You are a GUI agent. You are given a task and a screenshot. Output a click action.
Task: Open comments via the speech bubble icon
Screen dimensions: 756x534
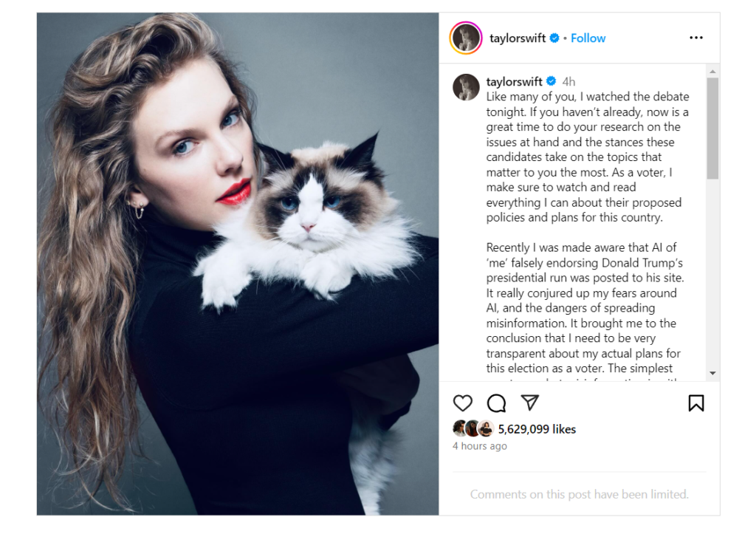coord(496,403)
